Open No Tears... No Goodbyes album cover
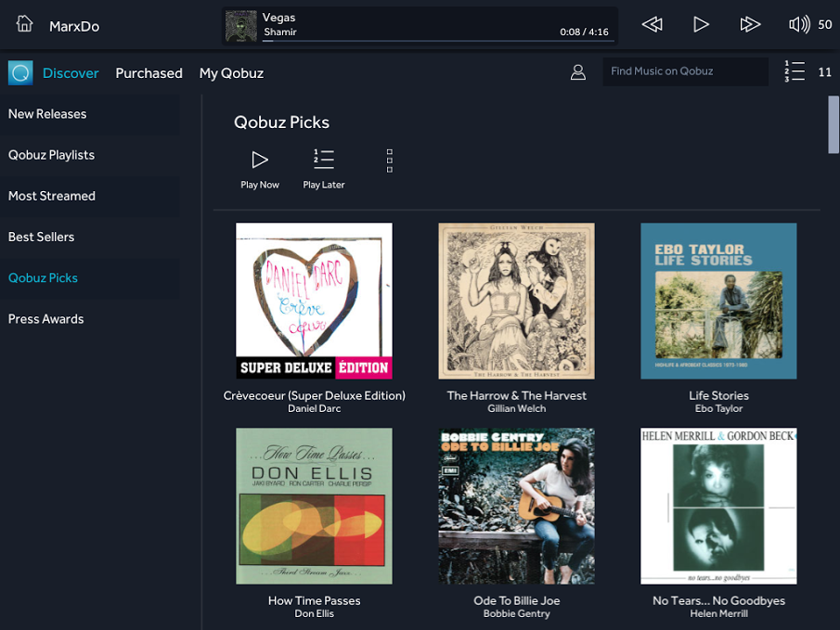840x630 pixels. coord(719,506)
